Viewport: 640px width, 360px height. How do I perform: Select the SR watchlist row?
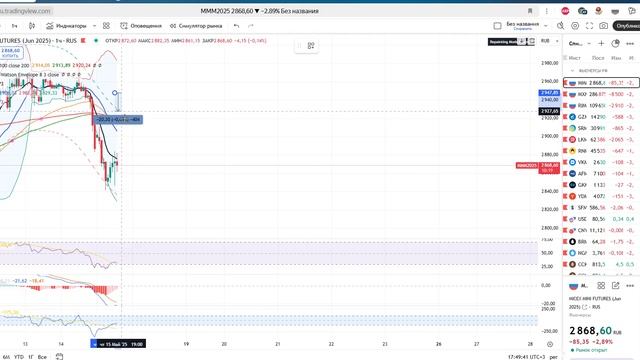tap(601, 128)
